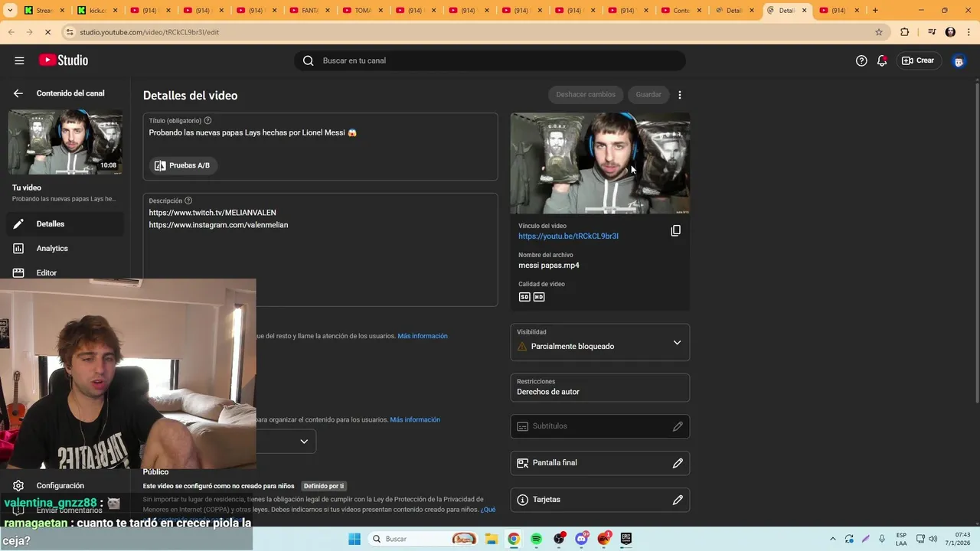The image size is (980, 551).
Task: Click the sidebar video thumbnail with 10:08
Action: pyautogui.click(x=65, y=142)
